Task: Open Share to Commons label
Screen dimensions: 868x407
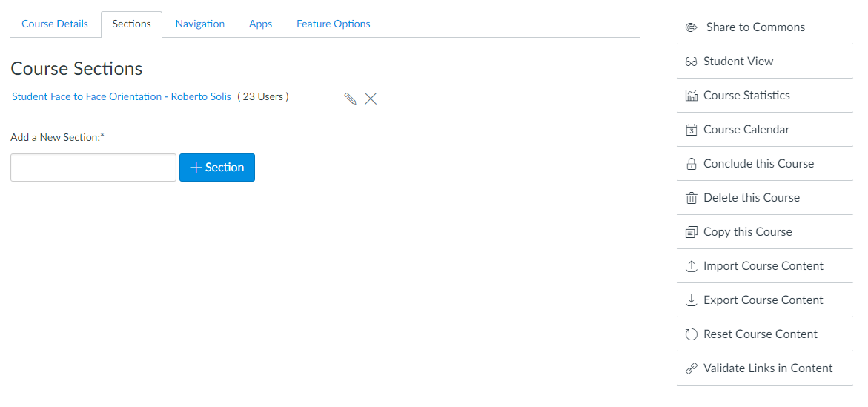Action: point(755,27)
